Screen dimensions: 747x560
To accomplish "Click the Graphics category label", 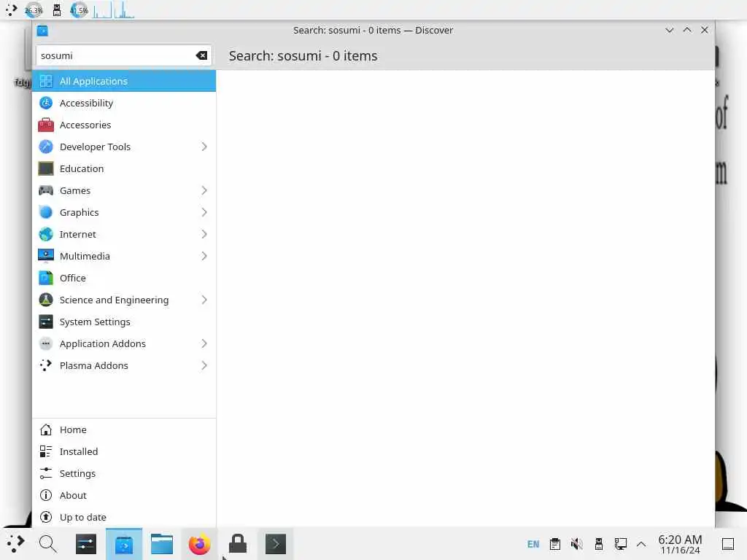I will pos(79,212).
